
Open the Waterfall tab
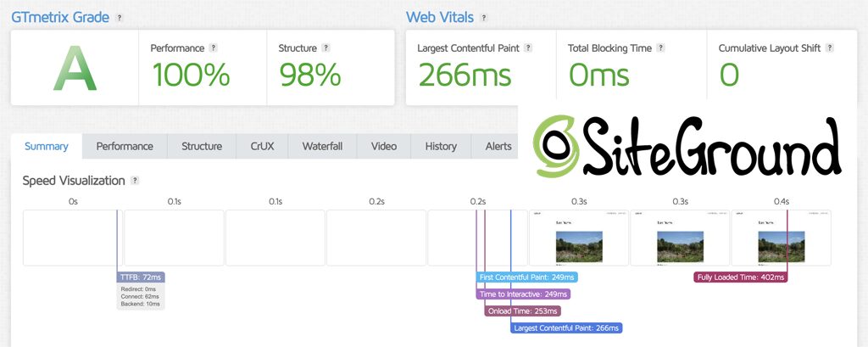tap(322, 146)
